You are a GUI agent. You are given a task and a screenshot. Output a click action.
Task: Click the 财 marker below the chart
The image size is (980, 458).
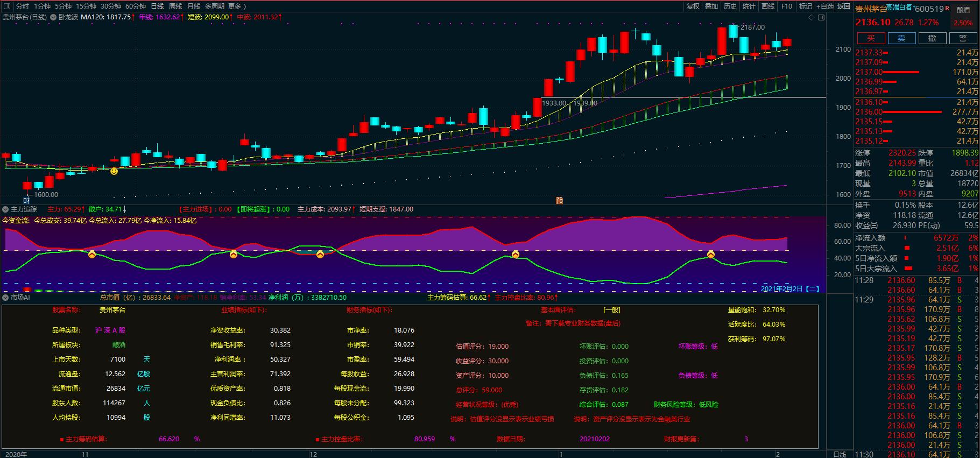coord(26,201)
